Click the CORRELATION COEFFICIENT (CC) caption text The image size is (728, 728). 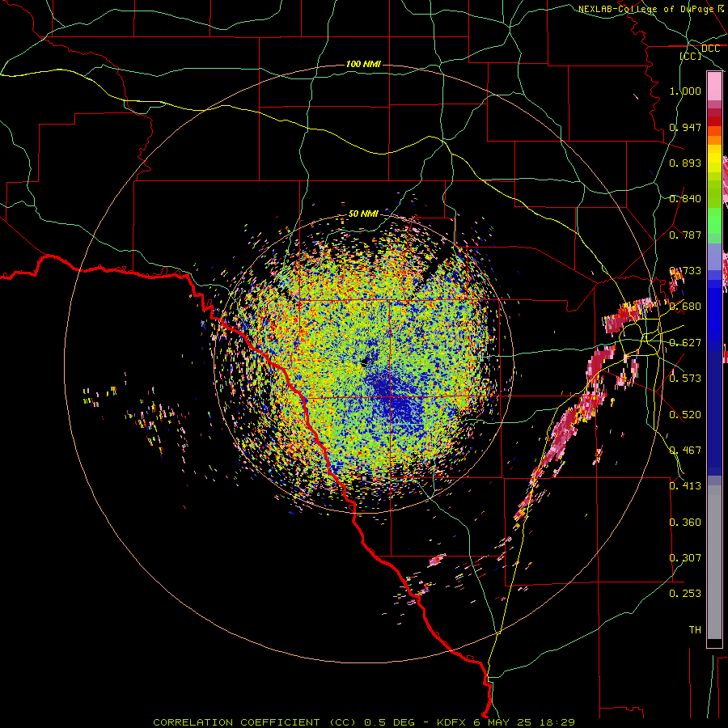click(255, 722)
